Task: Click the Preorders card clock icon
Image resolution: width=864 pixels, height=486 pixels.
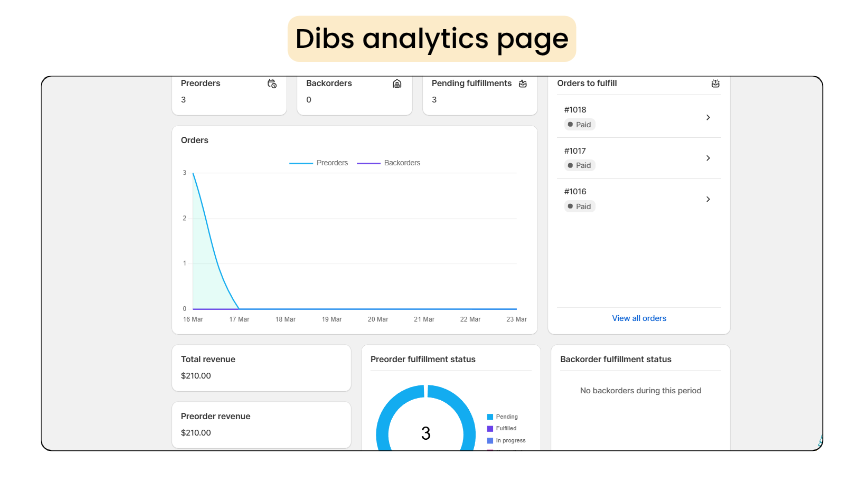Action: point(272,84)
